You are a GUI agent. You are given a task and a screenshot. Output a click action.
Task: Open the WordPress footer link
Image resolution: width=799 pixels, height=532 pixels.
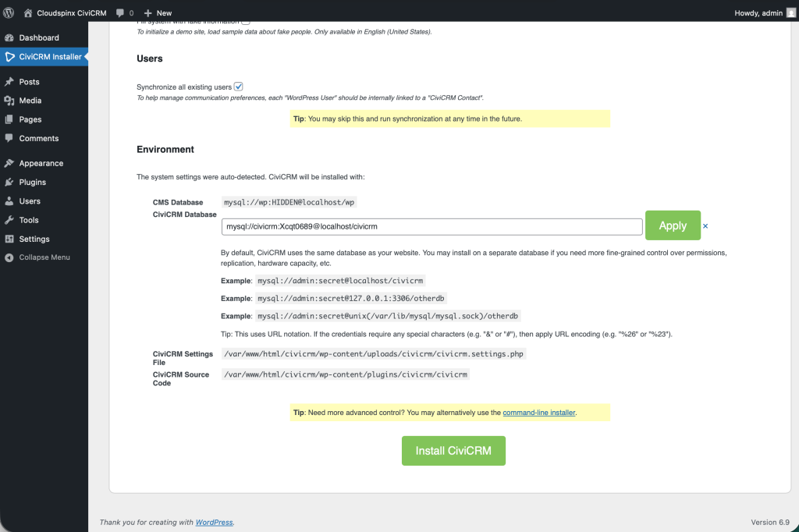click(214, 522)
